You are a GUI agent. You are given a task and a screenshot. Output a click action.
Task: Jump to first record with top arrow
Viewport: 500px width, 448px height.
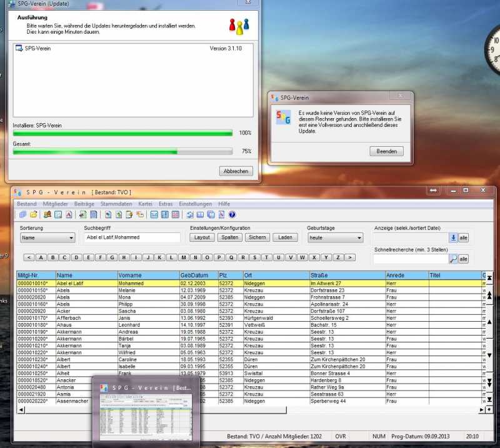click(x=489, y=277)
